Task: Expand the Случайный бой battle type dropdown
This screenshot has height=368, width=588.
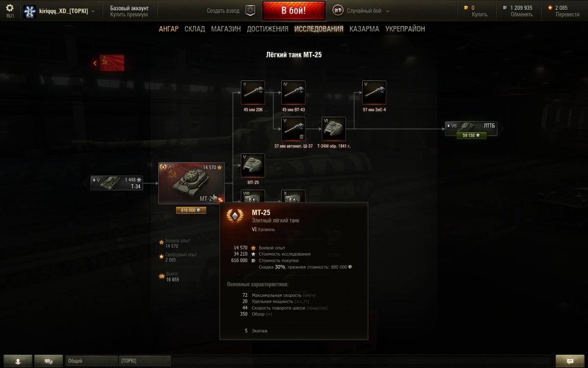Action: pyautogui.click(x=361, y=11)
